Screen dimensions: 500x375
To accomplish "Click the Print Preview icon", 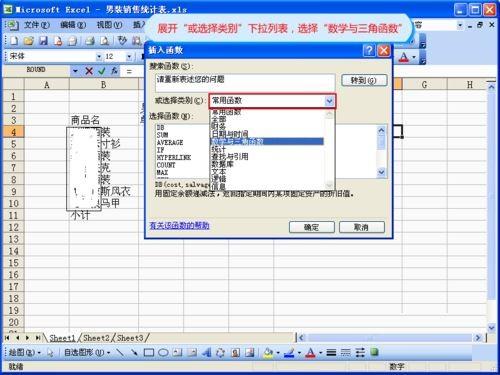I will click(104, 41).
